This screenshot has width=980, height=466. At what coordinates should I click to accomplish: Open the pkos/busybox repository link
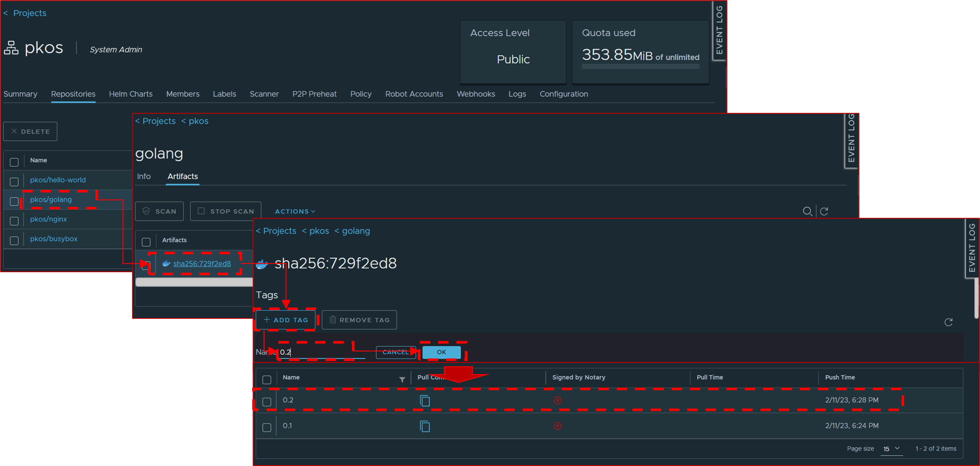[54, 239]
